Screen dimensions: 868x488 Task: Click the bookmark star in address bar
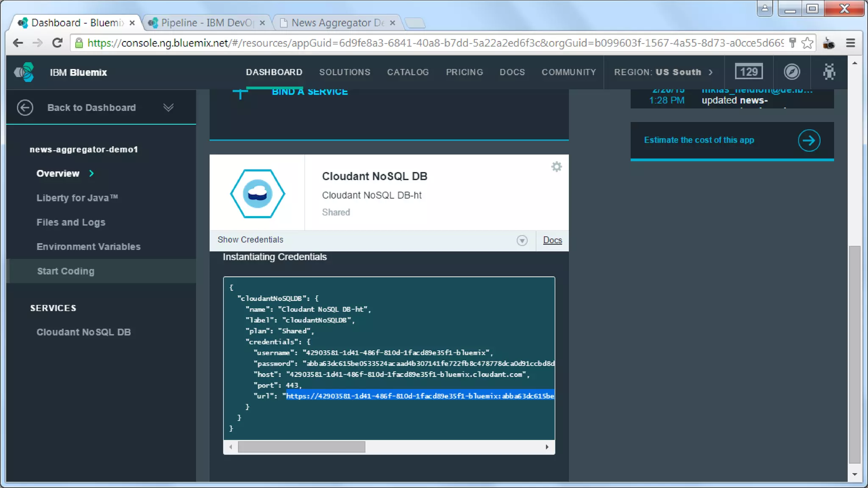807,43
